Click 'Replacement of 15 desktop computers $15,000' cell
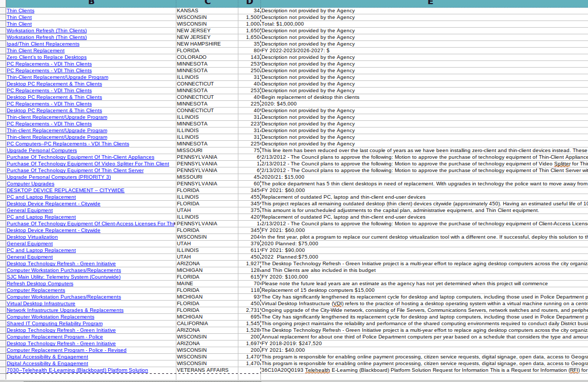588x382 pixels. (x=424, y=291)
